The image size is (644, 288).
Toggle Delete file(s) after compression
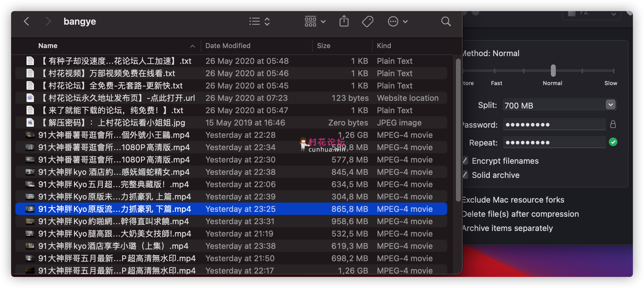pyautogui.click(x=521, y=214)
